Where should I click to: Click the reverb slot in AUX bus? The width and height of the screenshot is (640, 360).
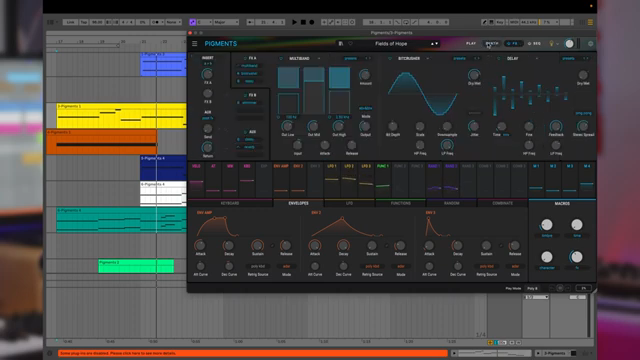point(249,147)
